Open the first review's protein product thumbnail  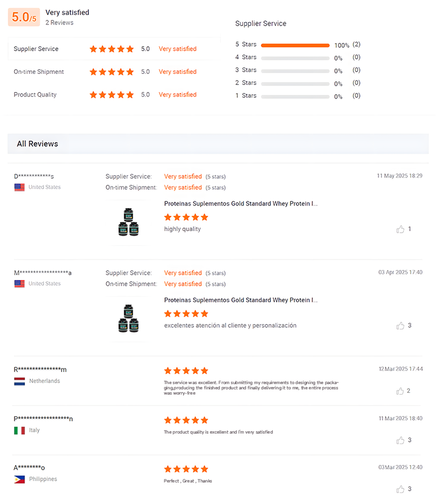pos(127,222)
